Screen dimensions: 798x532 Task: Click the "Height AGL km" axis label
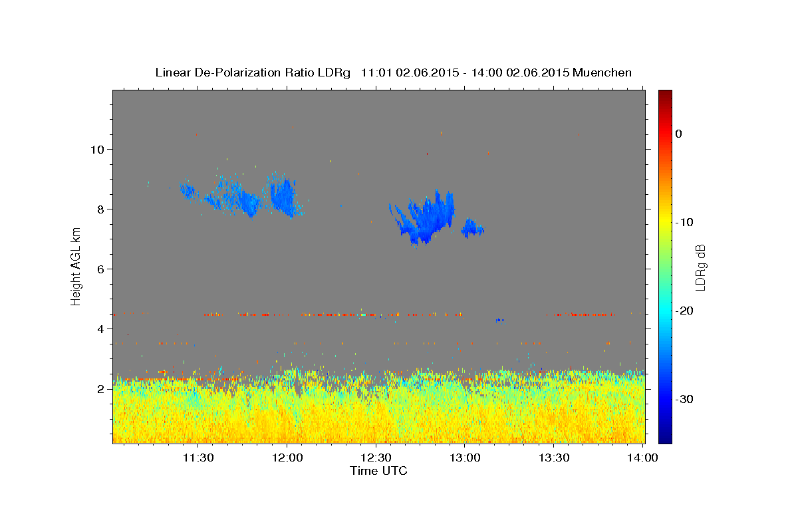(76, 266)
